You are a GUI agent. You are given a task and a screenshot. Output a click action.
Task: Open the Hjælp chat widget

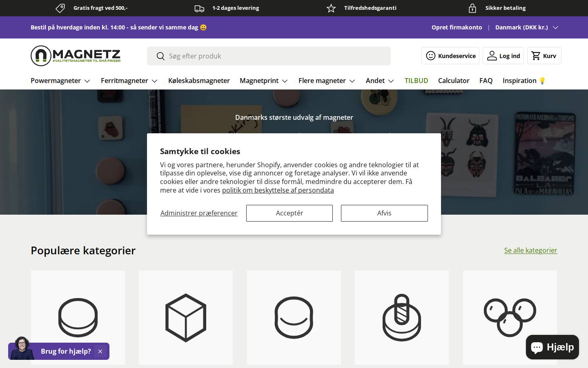pos(552,347)
